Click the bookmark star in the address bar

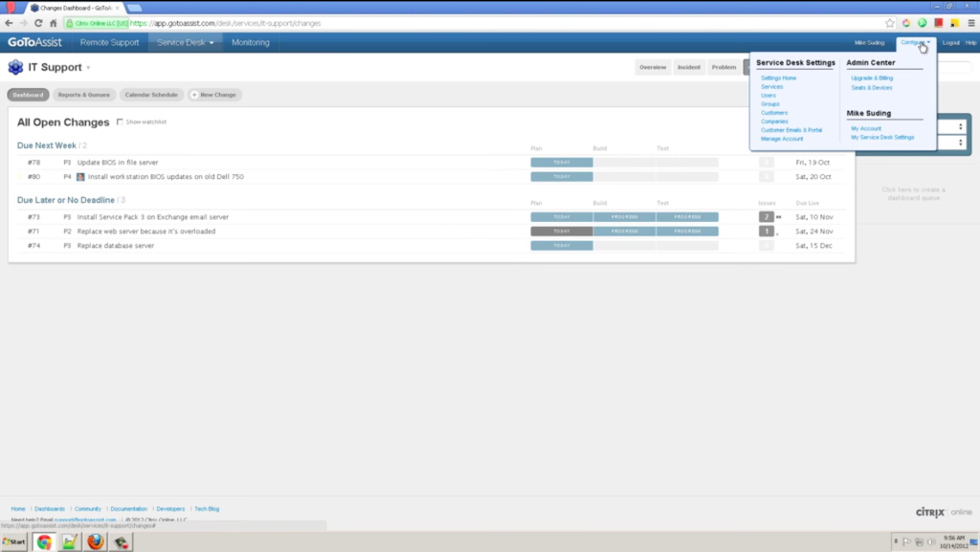point(891,24)
